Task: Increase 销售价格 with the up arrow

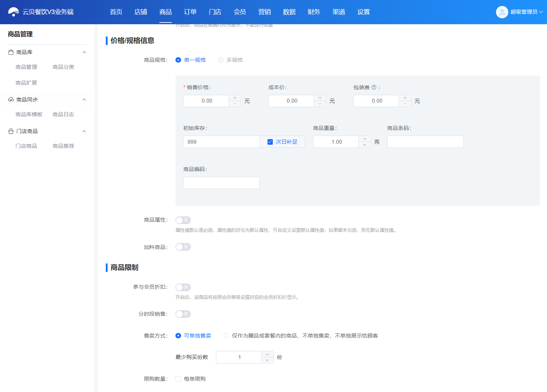Action: click(x=235, y=98)
